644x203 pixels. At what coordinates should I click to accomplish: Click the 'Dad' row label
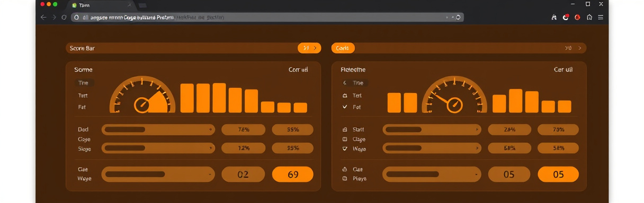[x=83, y=130]
